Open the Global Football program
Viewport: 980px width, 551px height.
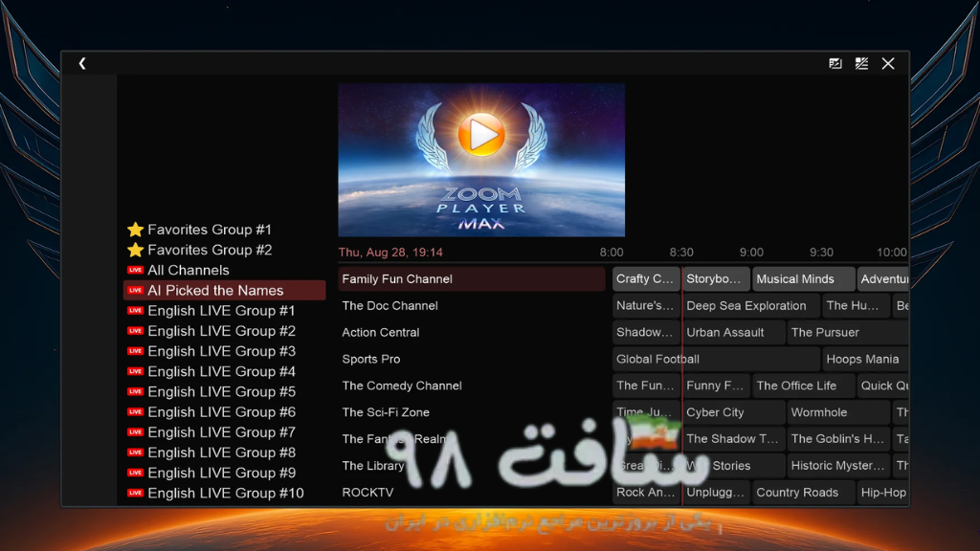(x=716, y=360)
